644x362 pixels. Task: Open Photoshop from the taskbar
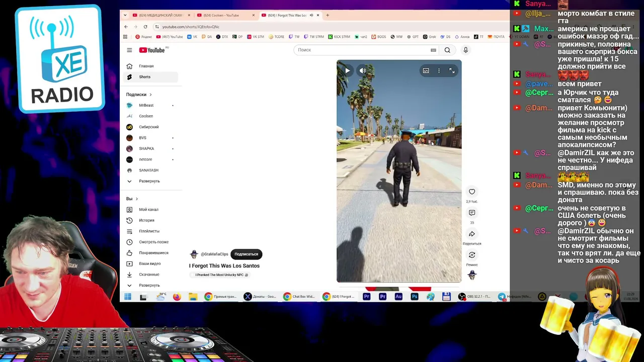415,297
